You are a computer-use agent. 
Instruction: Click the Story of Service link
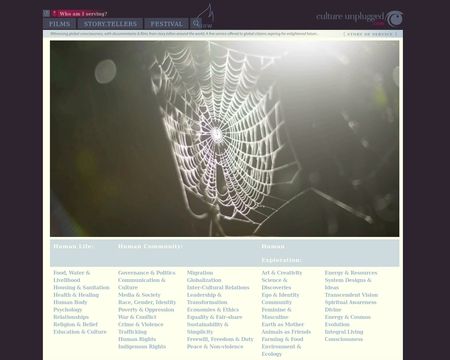[x=370, y=34]
